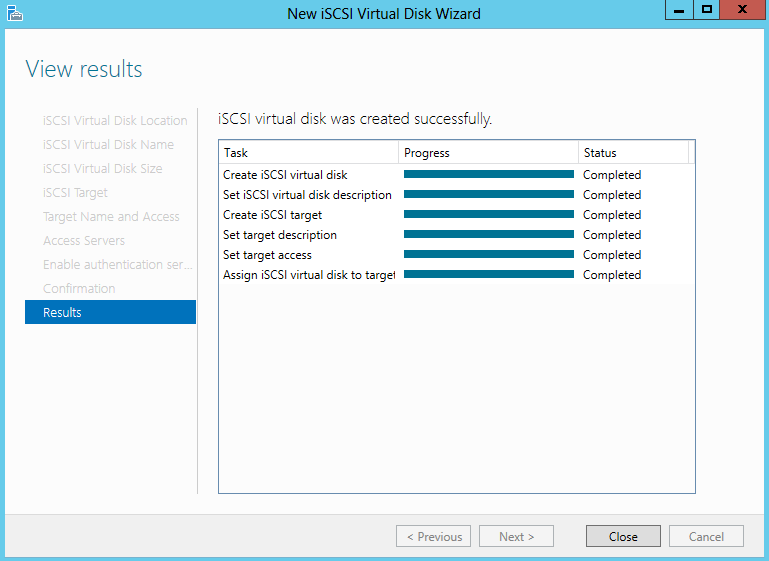
Task: Select the Set target access row
Action: pos(457,255)
